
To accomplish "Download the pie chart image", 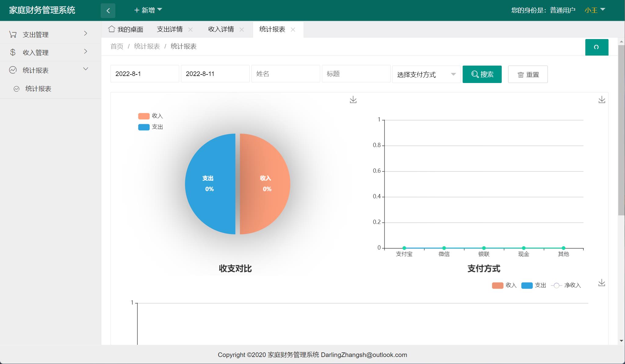I will point(353,99).
